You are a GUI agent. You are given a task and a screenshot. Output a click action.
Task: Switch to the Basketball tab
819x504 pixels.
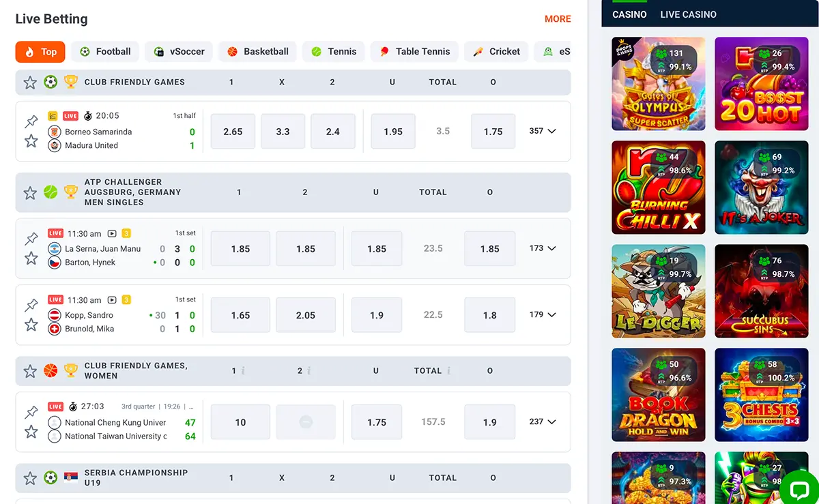[x=258, y=52]
